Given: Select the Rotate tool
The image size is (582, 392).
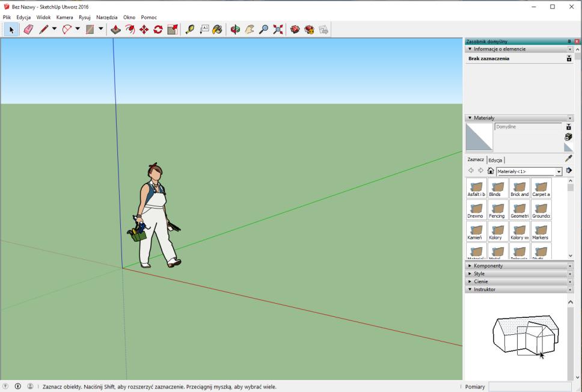Looking at the screenshot, I should [158, 29].
